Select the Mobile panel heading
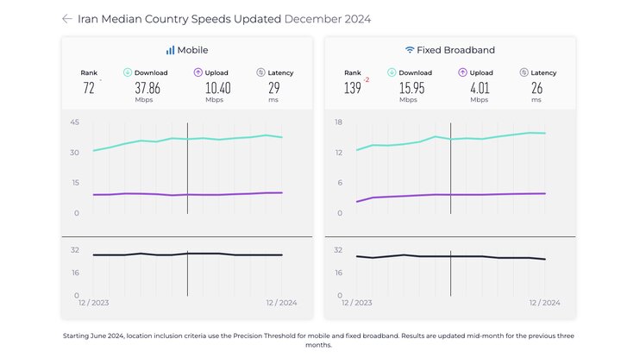621x364 pixels. pyautogui.click(x=192, y=50)
